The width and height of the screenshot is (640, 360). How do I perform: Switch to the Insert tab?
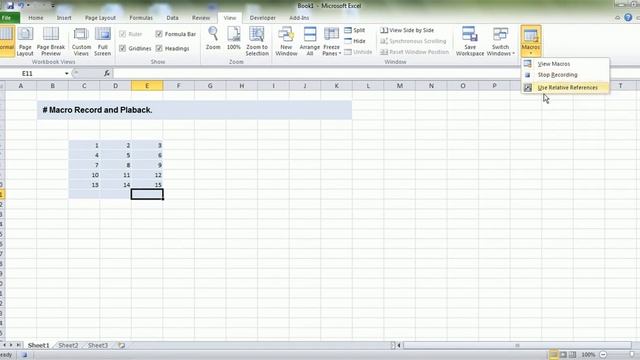tap(64, 18)
